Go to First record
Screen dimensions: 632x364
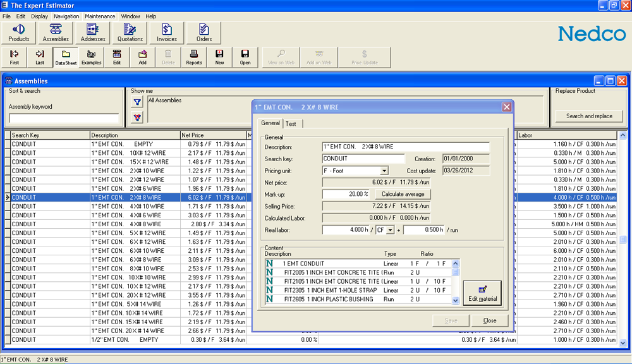14,58
